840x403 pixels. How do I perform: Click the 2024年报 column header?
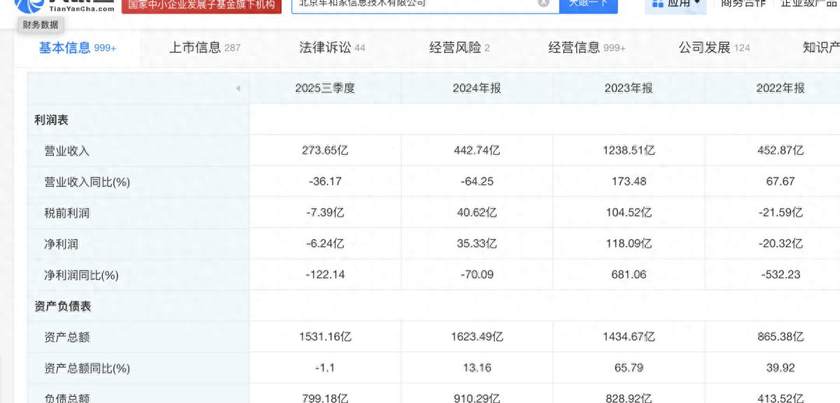(476, 89)
